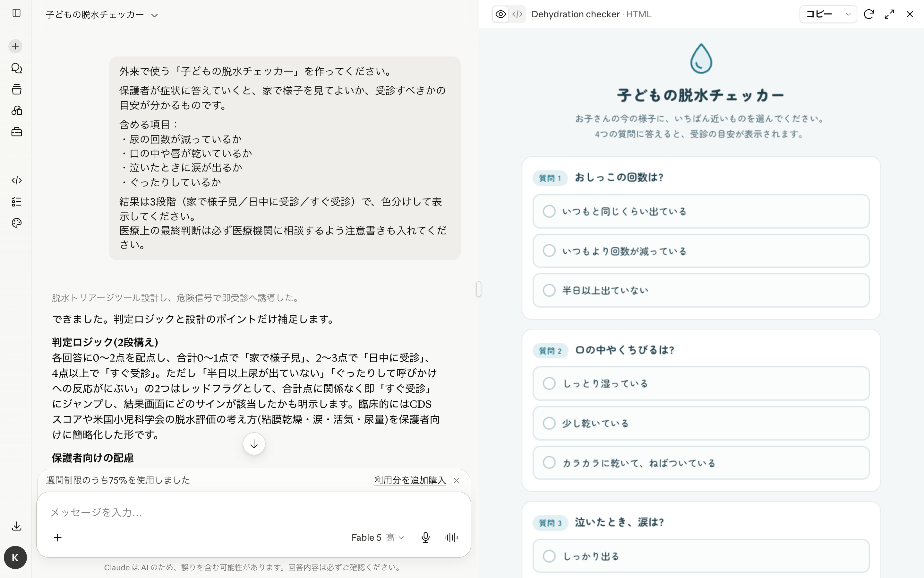Click the 子どもの脱水チェッカー heading in artifact
The width and height of the screenshot is (924, 578).
click(x=701, y=95)
